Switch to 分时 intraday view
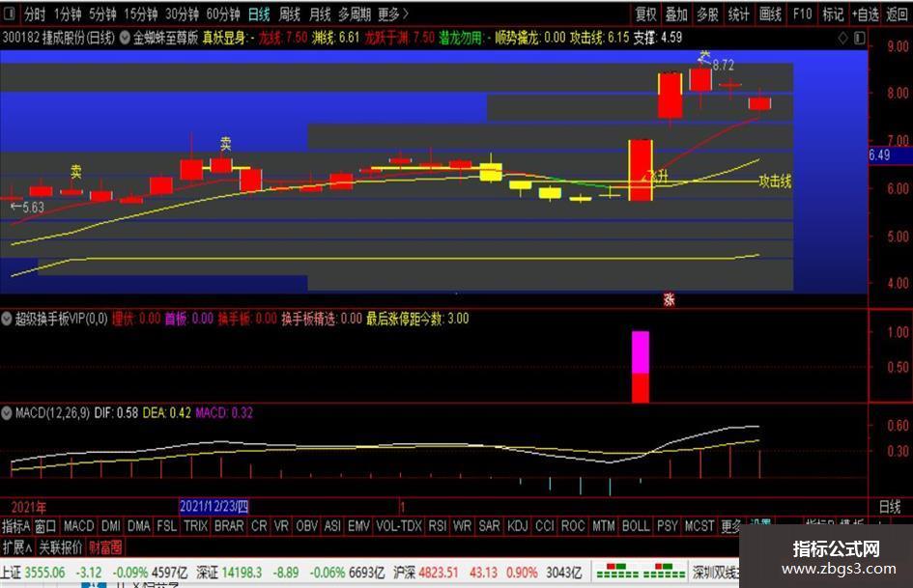This screenshot has width=913, height=588. 35,14
